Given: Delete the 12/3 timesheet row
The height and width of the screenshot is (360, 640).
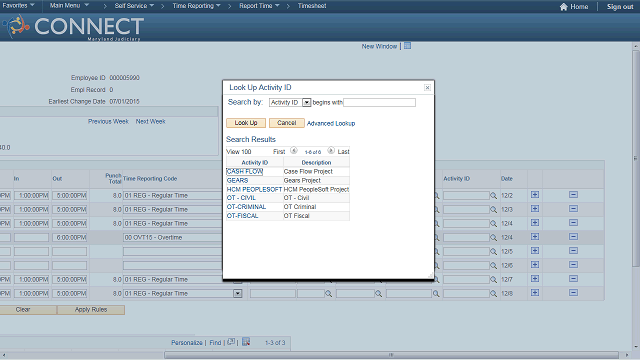Looking at the screenshot, I should tap(573, 209).
